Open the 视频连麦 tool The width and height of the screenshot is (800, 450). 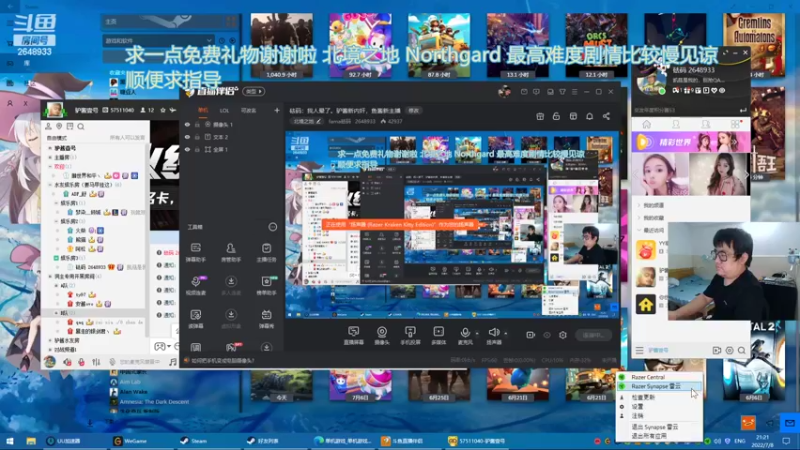196,286
